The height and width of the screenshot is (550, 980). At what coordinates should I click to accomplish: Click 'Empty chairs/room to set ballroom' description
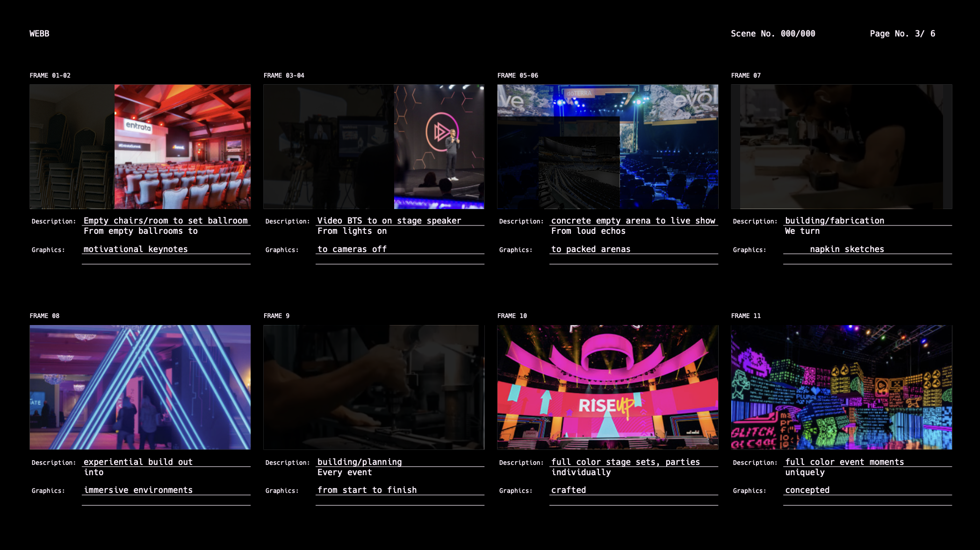(x=166, y=220)
